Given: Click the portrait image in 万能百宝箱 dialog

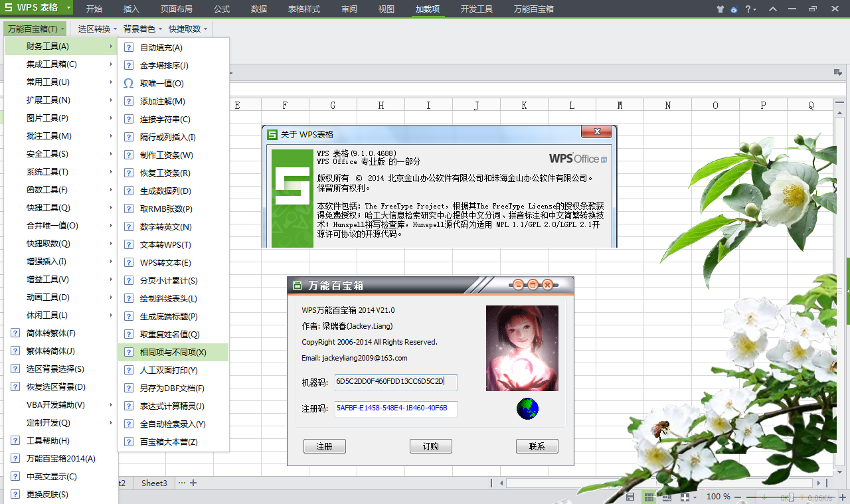Looking at the screenshot, I should point(522,348).
